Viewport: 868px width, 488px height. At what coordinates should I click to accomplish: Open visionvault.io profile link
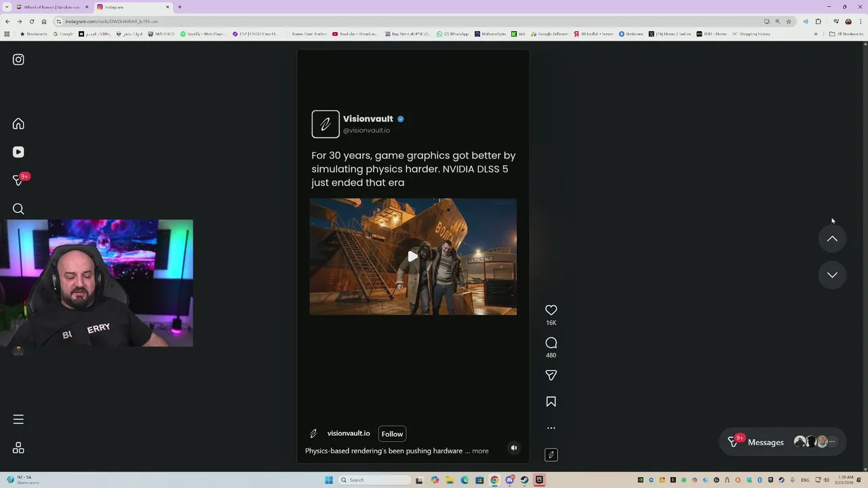coord(349,434)
